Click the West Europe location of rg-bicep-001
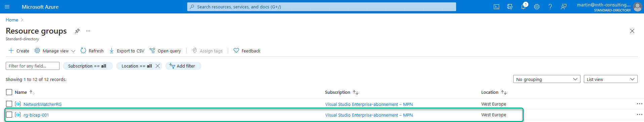The image size is (644, 122). click(x=494, y=115)
